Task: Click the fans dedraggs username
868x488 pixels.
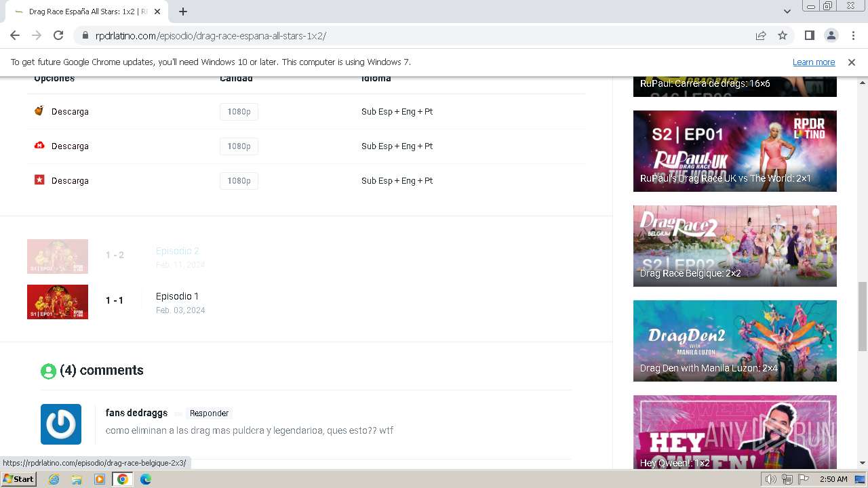Action: 136,413
